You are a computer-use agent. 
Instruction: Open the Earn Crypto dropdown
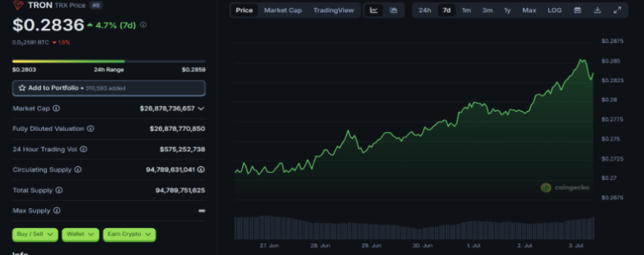(x=130, y=234)
